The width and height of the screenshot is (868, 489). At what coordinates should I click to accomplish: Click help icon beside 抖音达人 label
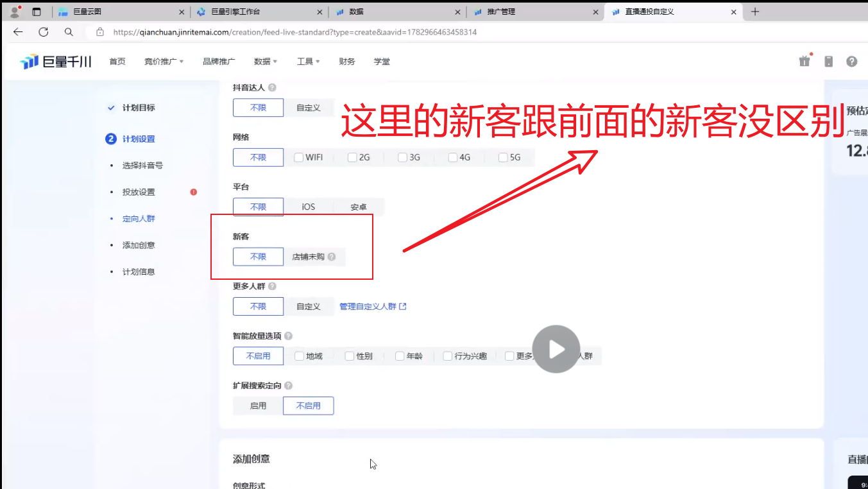[x=272, y=88]
